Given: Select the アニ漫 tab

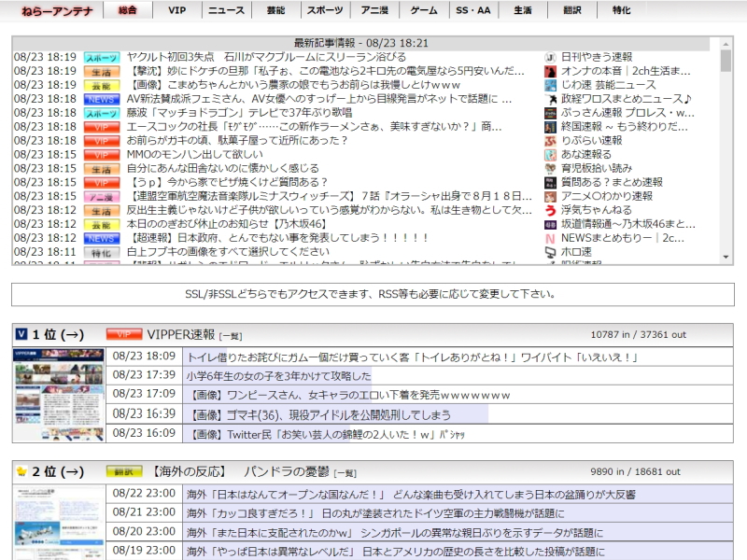Looking at the screenshot, I should (x=373, y=10).
